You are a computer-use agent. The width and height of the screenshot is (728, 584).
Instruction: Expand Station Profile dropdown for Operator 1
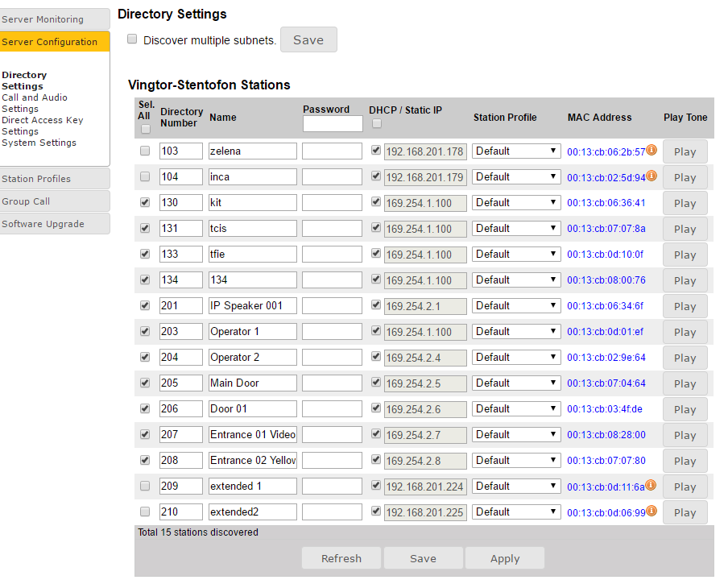tap(516, 331)
